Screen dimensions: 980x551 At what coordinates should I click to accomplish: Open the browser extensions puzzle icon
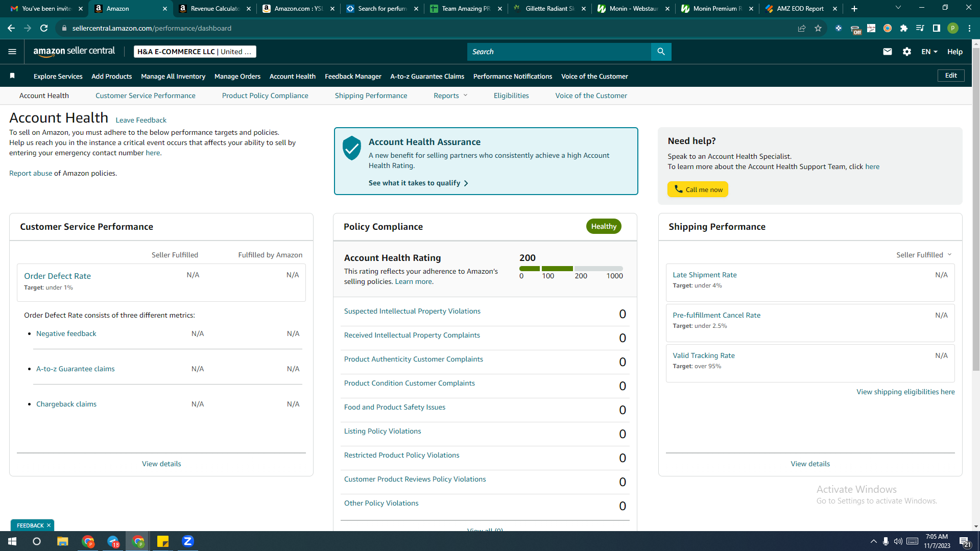[x=904, y=28]
